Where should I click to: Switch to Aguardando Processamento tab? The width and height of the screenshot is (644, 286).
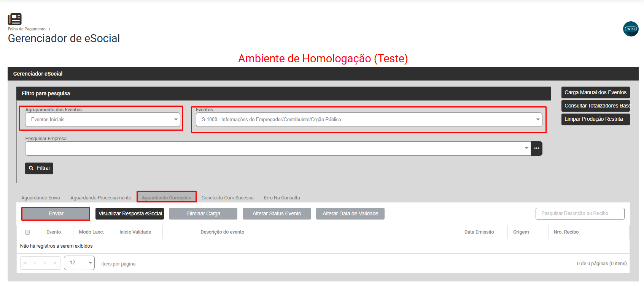coord(101,198)
